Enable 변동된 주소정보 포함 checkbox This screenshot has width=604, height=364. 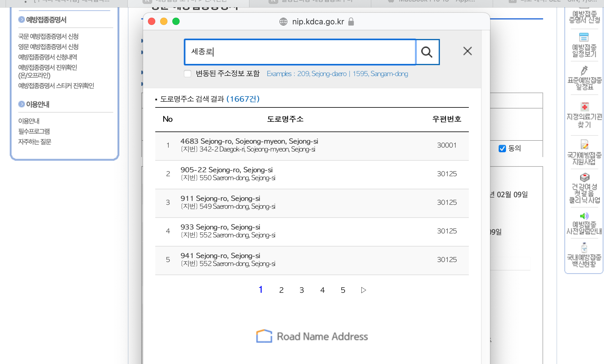[x=188, y=74]
